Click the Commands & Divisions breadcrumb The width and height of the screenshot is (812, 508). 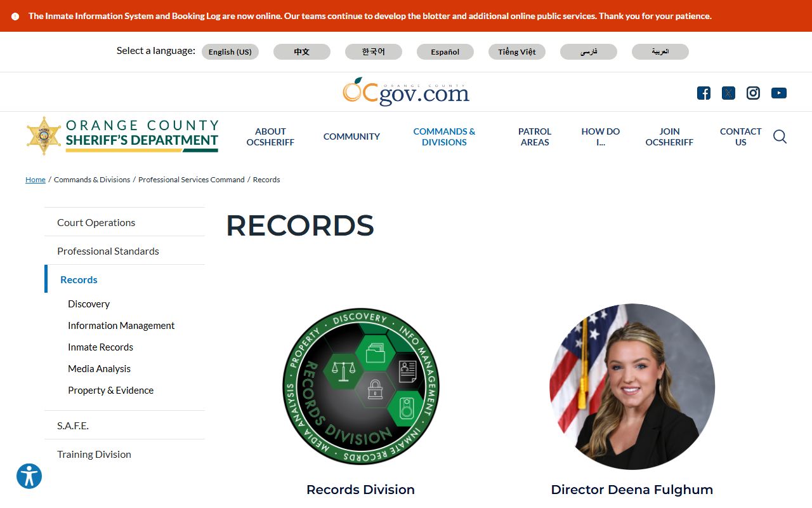pyautogui.click(x=92, y=180)
